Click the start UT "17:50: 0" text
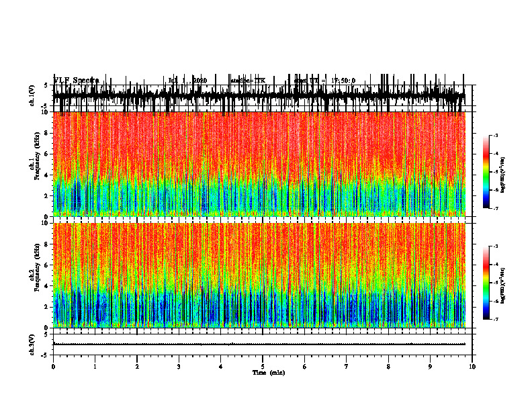532x411 pixels. point(343,81)
